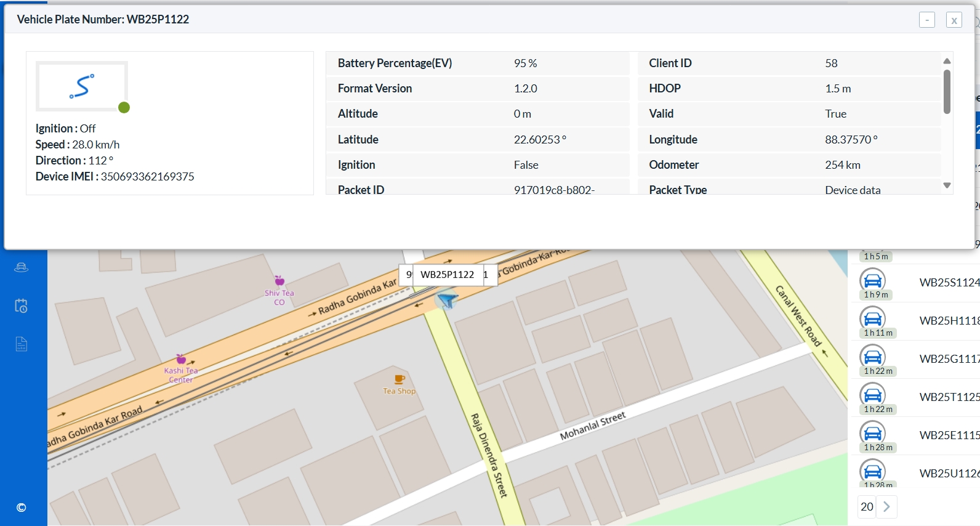Image resolution: width=980 pixels, height=526 pixels.
Task: Click the WB25P1122 label on the map
Action: (x=447, y=275)
